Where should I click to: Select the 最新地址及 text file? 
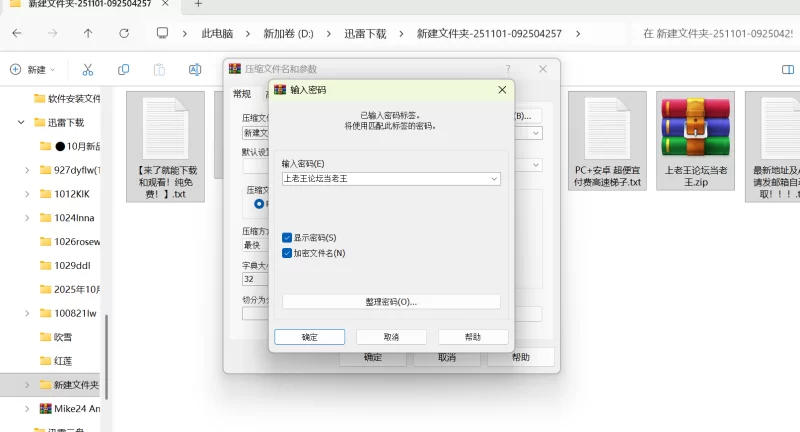[x=772, y=147]
